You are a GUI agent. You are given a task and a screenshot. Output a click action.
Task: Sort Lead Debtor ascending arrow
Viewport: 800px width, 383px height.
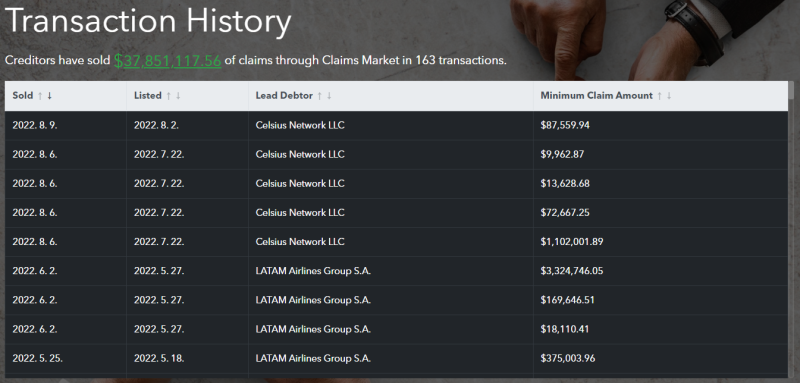click(320, 96)
